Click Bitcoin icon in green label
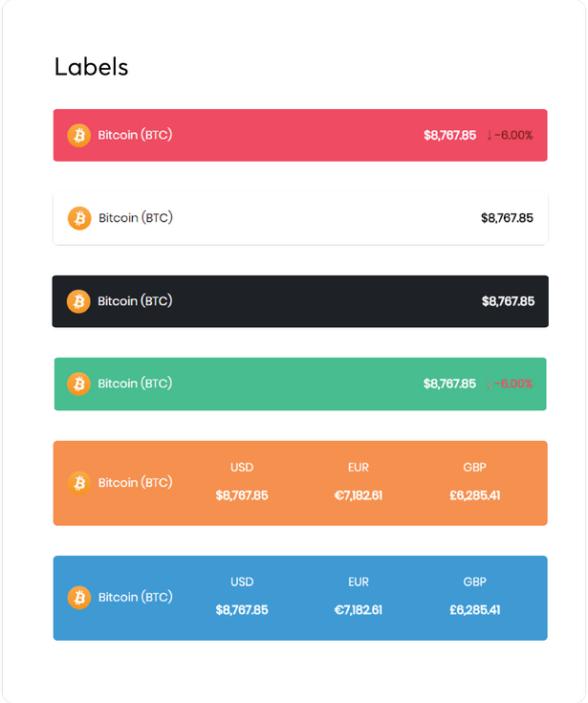 pyautogui.click(x=78, y=384)
